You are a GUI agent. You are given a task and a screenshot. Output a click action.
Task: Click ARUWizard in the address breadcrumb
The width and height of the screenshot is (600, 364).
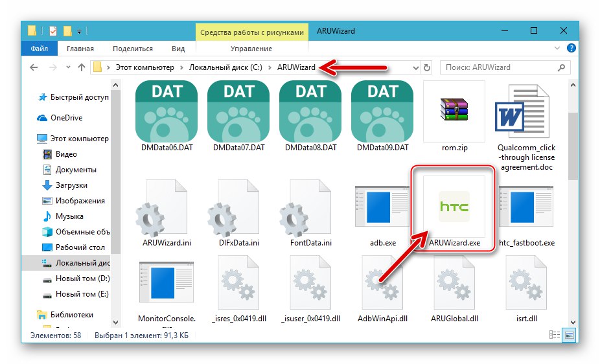tap(296, 67)
